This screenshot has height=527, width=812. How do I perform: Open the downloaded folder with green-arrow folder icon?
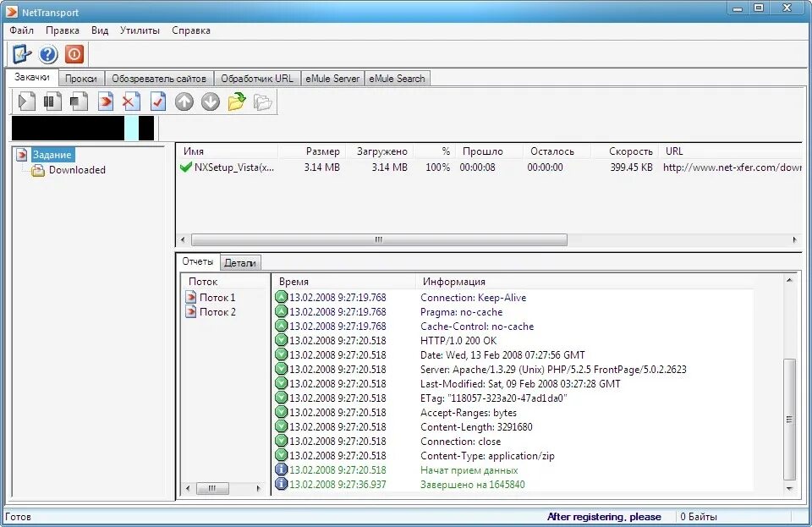point(237,102)
